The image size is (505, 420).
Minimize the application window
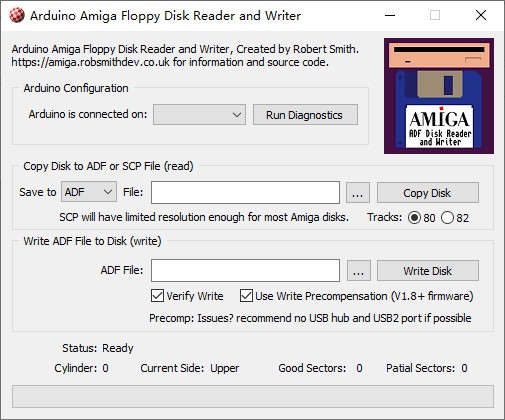coord(390,15)
